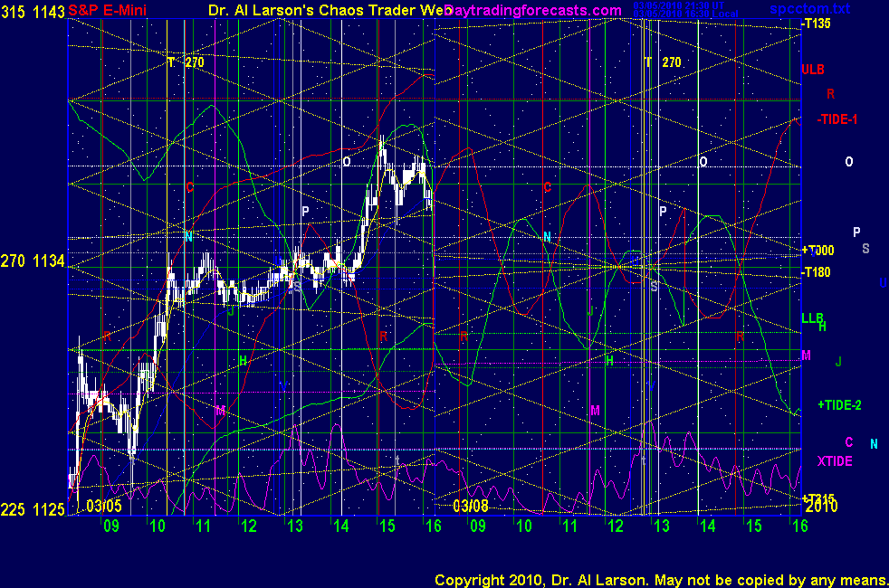Screen dimensions: 889x588
Task: Select the "225 1125" price axis label
Action: (33, 510)
